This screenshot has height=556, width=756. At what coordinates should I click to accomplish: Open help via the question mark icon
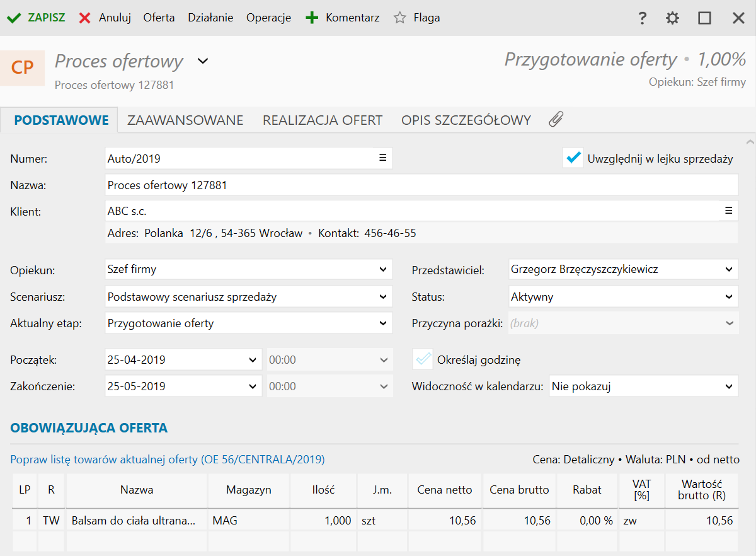tap(643, 18)
